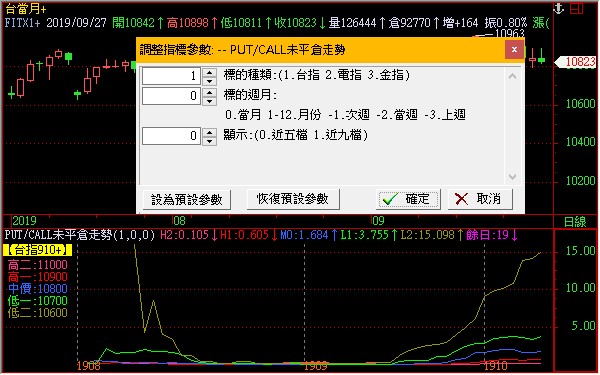Cancel with the 取消 button

coord(480,199)
